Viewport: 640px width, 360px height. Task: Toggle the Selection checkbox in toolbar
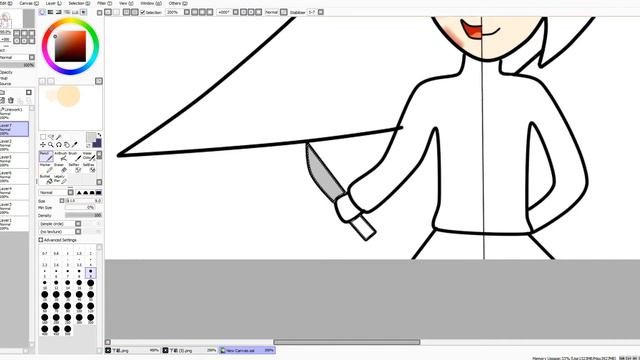[x=142, y=13]
